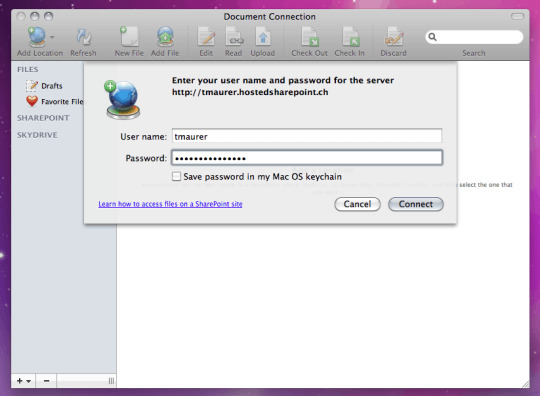Viewport: 540px width, 396px height.
Task: Click into the User name field
Action: [x=307, y=136]
